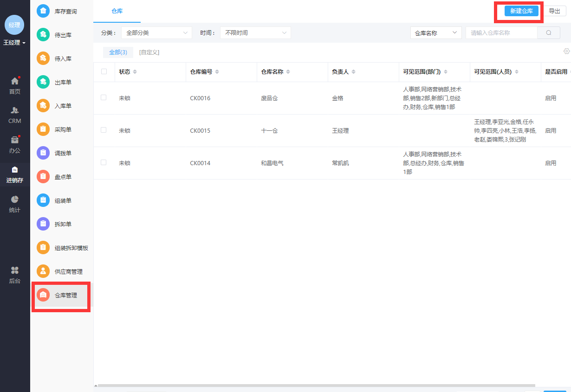
Task: Open the 调拨单 transfer order icon
Action: point(43,153)
